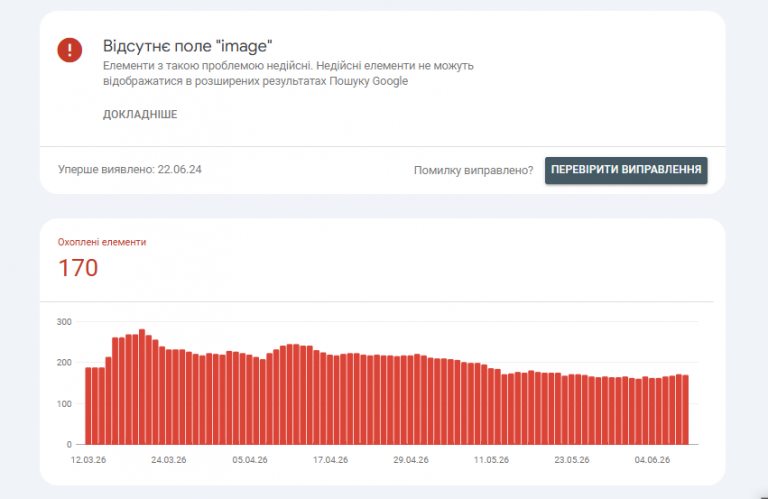Click the affected items count 170

[x=78, y=268]
